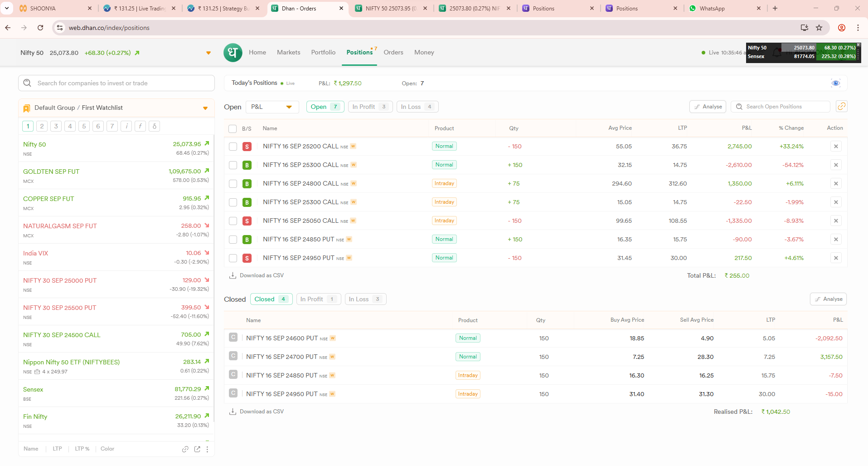Image resolution: width=868 pixels, height=466 pixels.
Task: Click the Dhan logo icon
Action: pos(233,53)
